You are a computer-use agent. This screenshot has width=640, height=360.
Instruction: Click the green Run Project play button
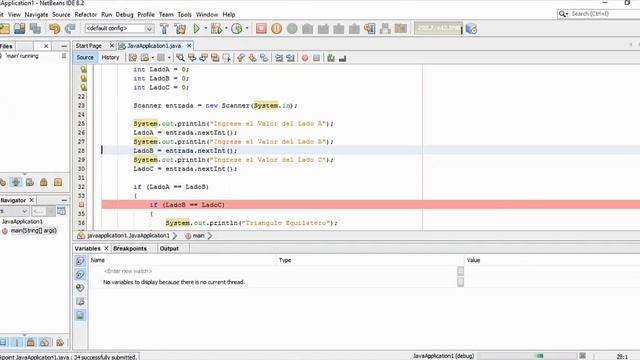coord(197,29)
